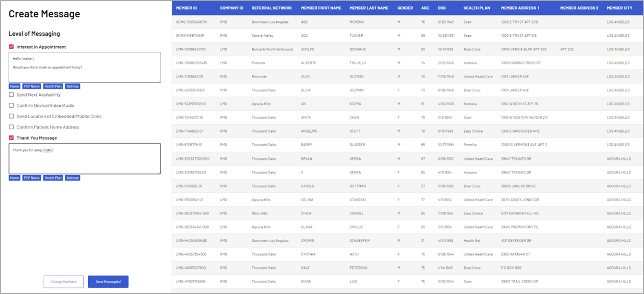
Task: Click first name CYNTHIA in the table
Action: [x=308, y=254]
